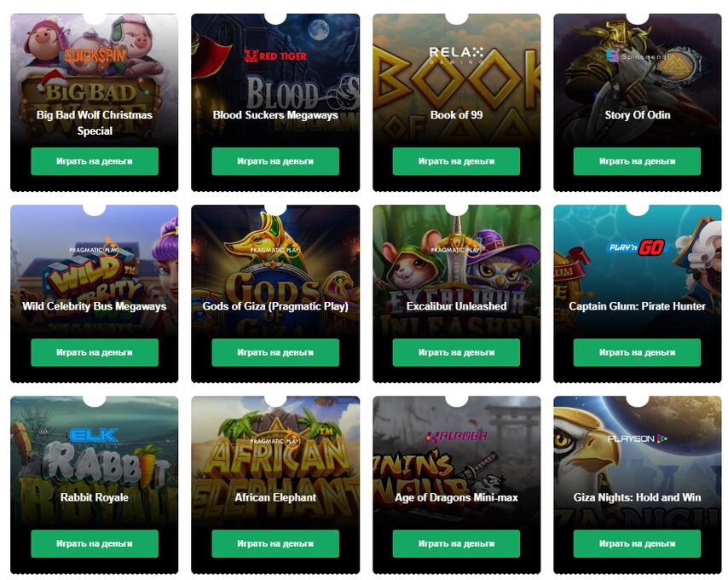Play Big Bad Wolf Christmas Special for money
The image size is (728, 580).
(x=95, y=161)
